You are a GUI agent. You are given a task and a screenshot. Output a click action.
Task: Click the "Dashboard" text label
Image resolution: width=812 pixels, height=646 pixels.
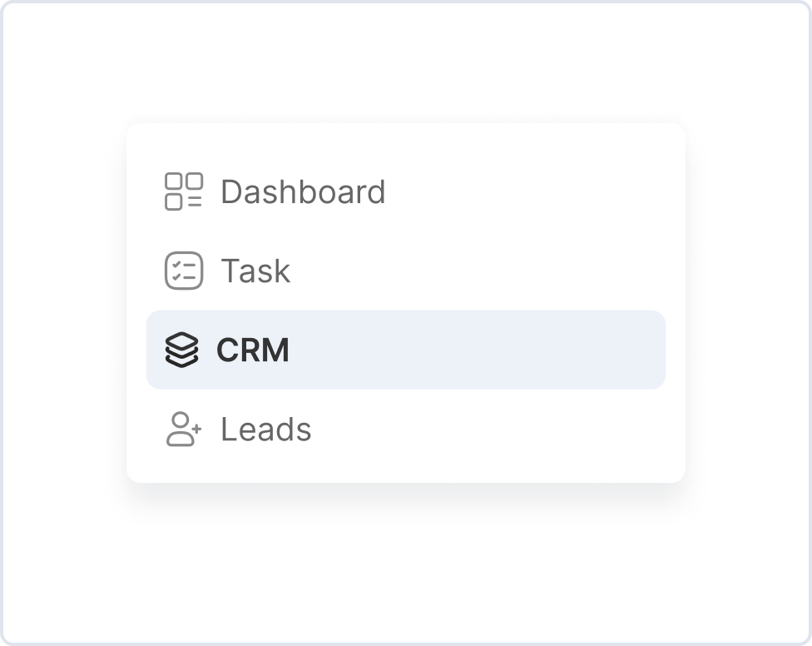[x=303, y=192]
